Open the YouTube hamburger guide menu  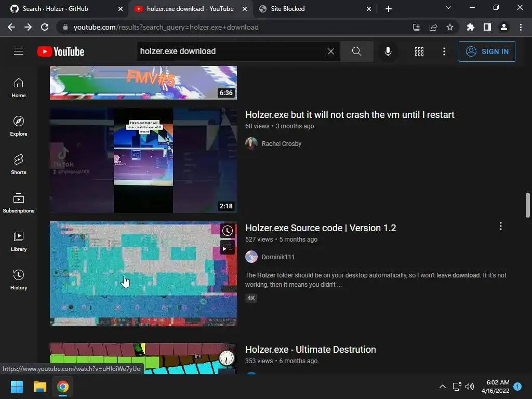[19, 51]
